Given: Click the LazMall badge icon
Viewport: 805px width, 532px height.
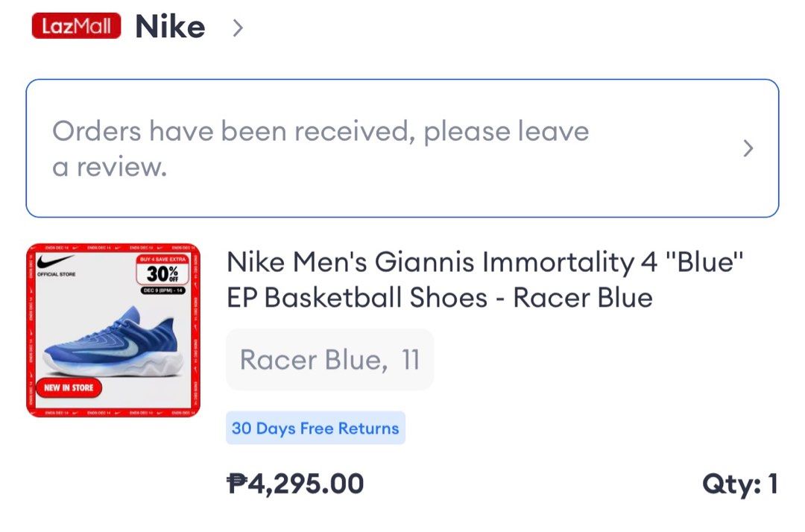Looking at the screenshot, I should (x=75, y=27).
